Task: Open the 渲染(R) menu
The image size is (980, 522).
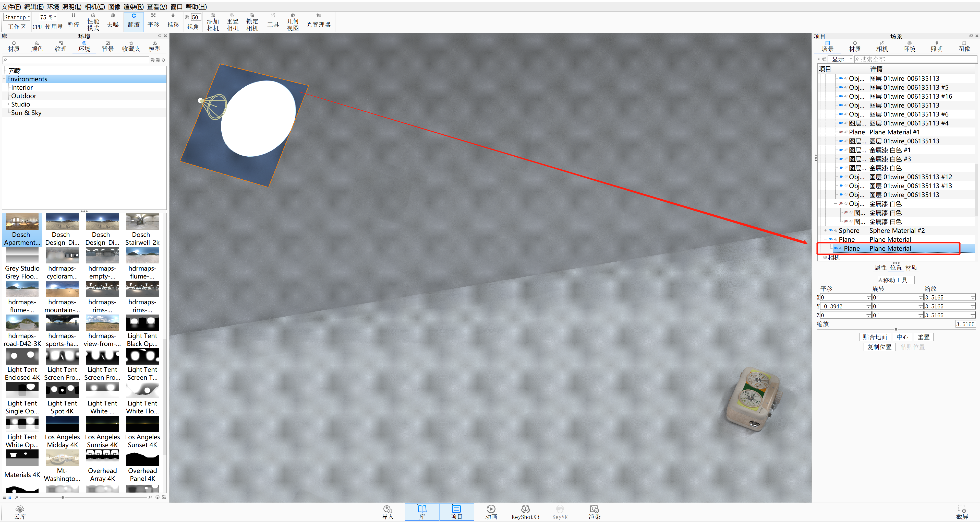Action: (134, 6)
